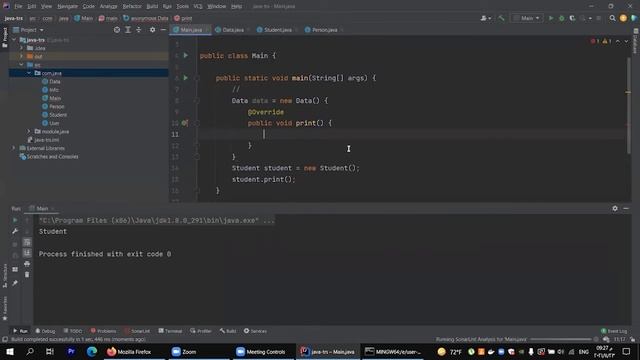Open the Navigate menu

[67, 6]
